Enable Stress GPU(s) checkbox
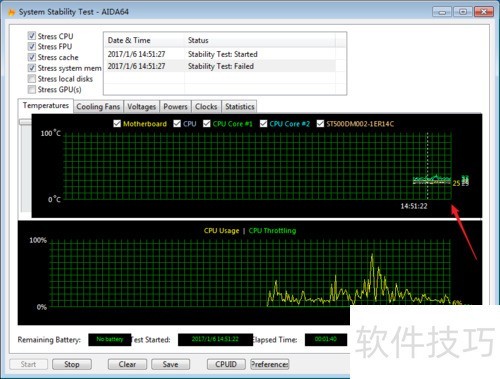Screen dimensions: 500x379 [x=32, y=89]
